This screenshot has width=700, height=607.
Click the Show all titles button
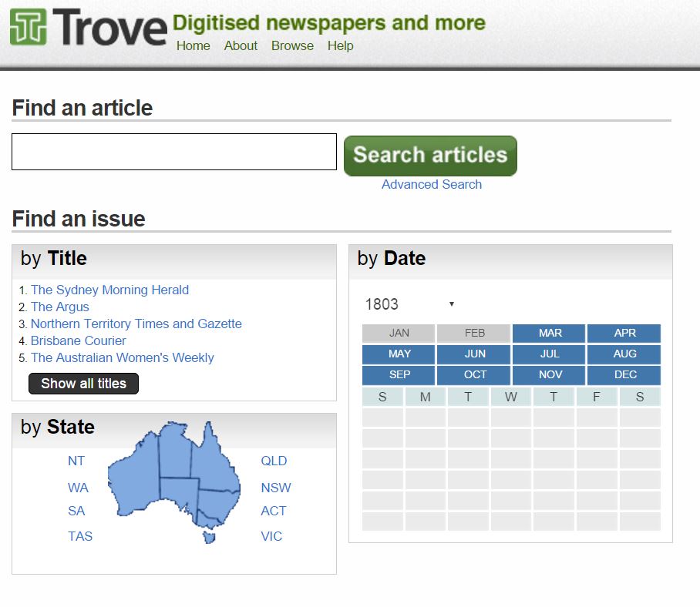83,383
